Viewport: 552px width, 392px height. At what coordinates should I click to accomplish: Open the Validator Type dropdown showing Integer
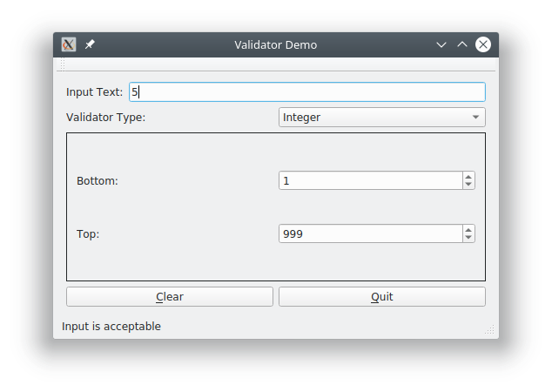point(381,117)
